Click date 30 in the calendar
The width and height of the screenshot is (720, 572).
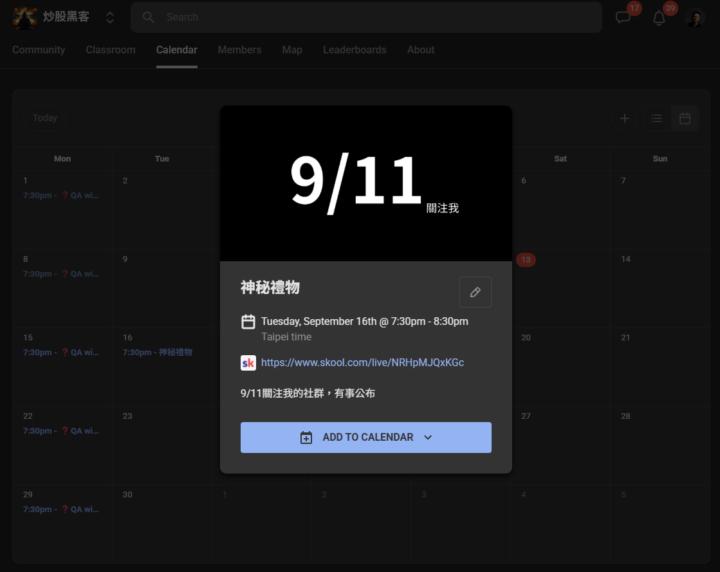pos(127,494)
